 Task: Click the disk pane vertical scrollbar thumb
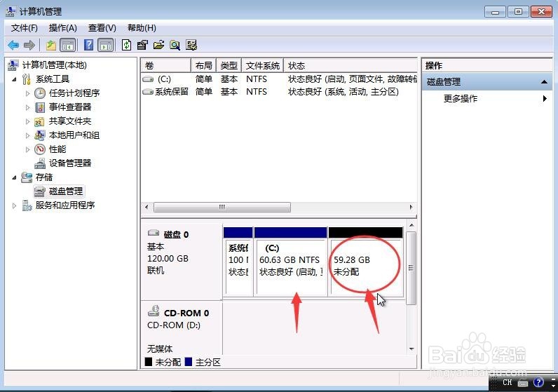411,269
